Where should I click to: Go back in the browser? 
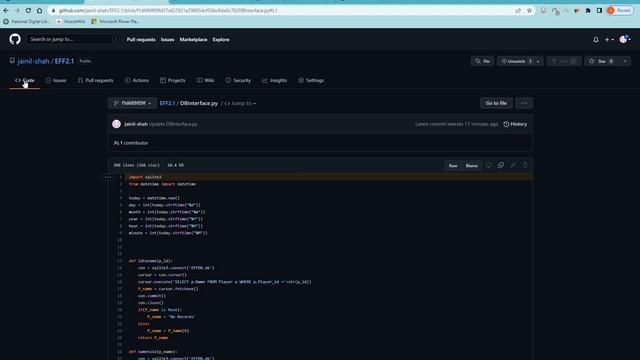point(6,11)
